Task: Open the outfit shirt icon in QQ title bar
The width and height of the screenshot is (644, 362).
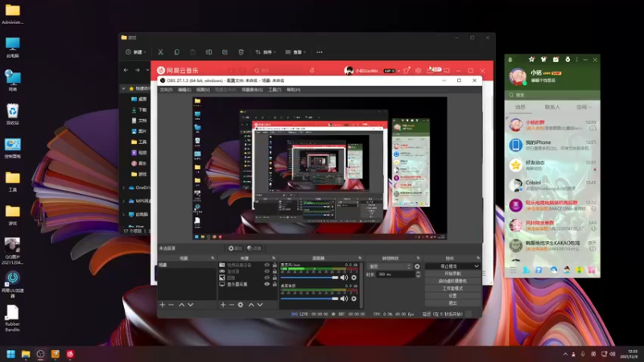Action: click(543, 60)
